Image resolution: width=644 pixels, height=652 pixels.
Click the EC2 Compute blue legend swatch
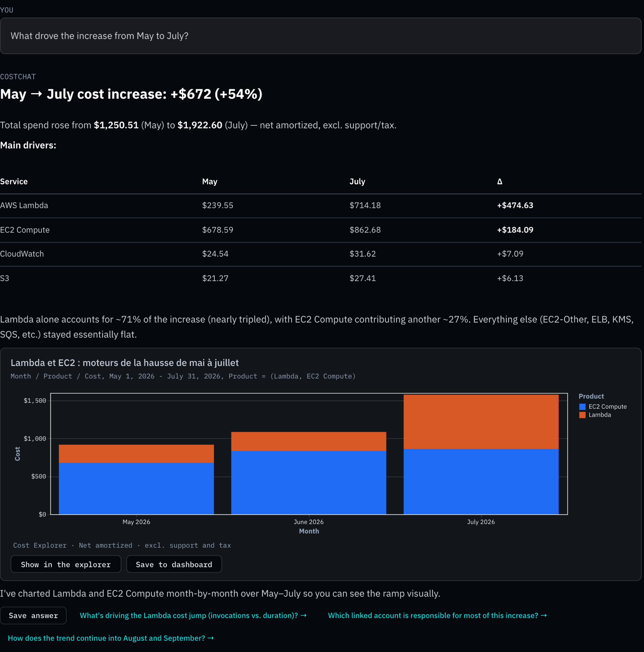582,407
